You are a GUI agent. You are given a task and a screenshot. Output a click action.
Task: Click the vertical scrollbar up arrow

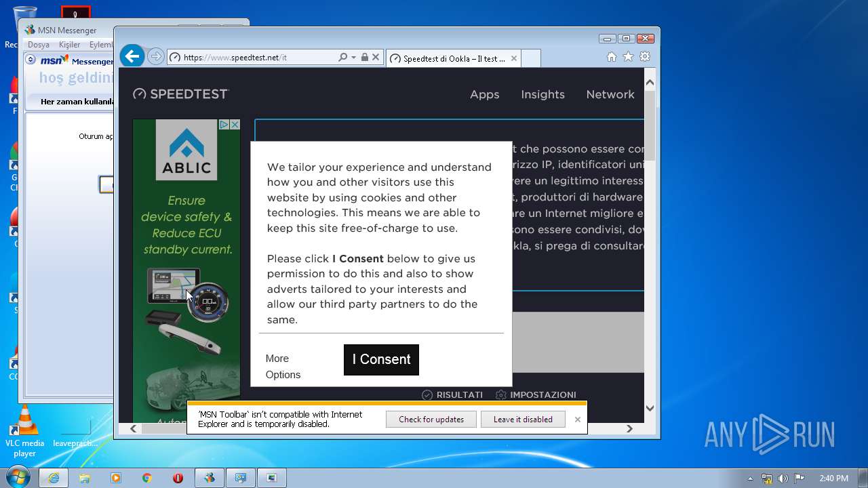click(x=650, y=82)
